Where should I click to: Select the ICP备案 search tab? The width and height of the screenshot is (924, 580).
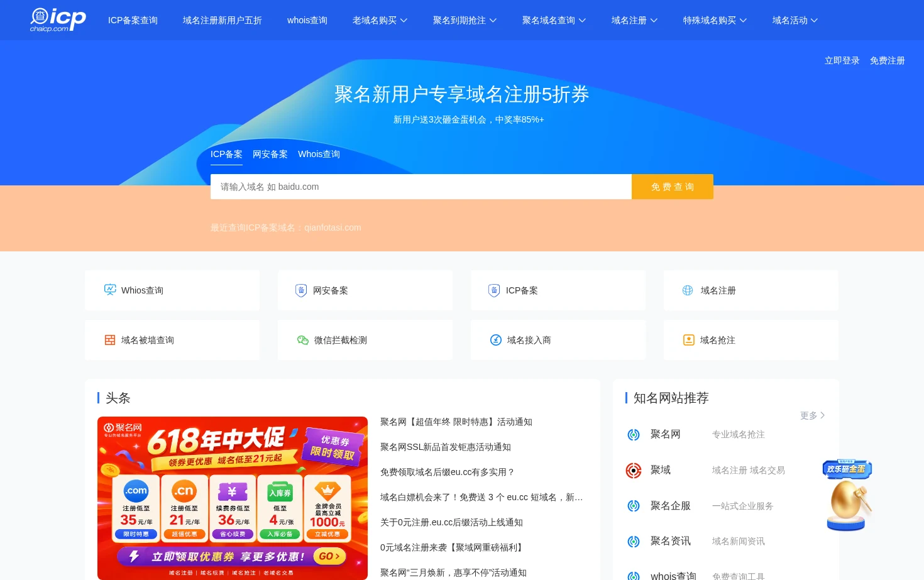click(226, 154)
